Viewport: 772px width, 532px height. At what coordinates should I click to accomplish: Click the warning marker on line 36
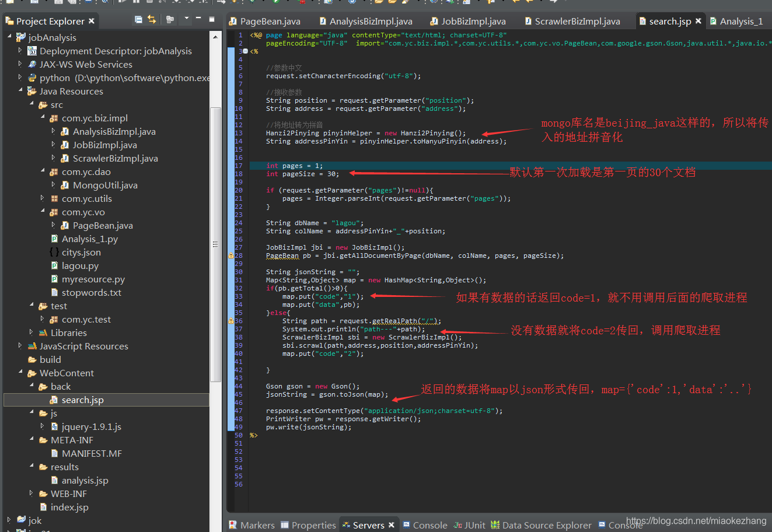pyautogui.click(x=230, y=321)
